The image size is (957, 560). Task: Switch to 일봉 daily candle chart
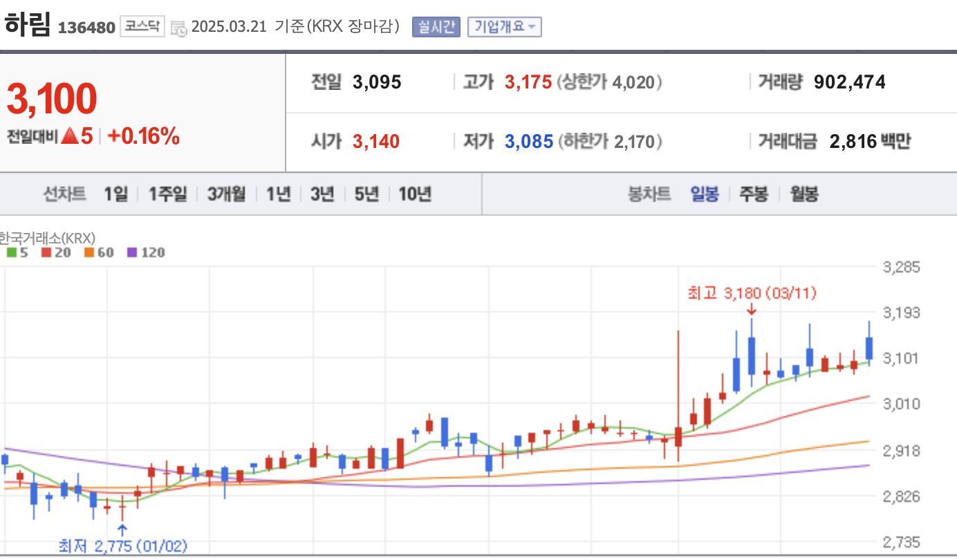pos(705,194)
